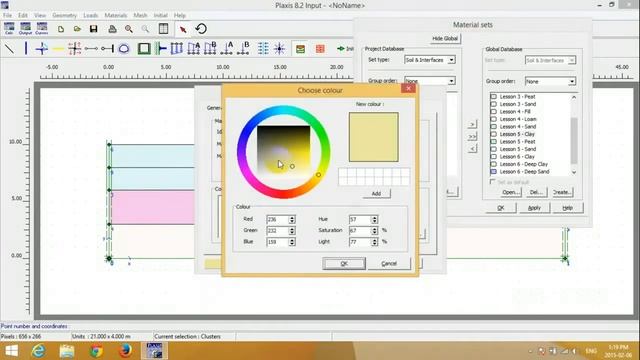The width and height of the screenshot is (640, 360).
Task: Generate mesh with red grid icon
Action: pyautogui.click(x=320, y=49)
